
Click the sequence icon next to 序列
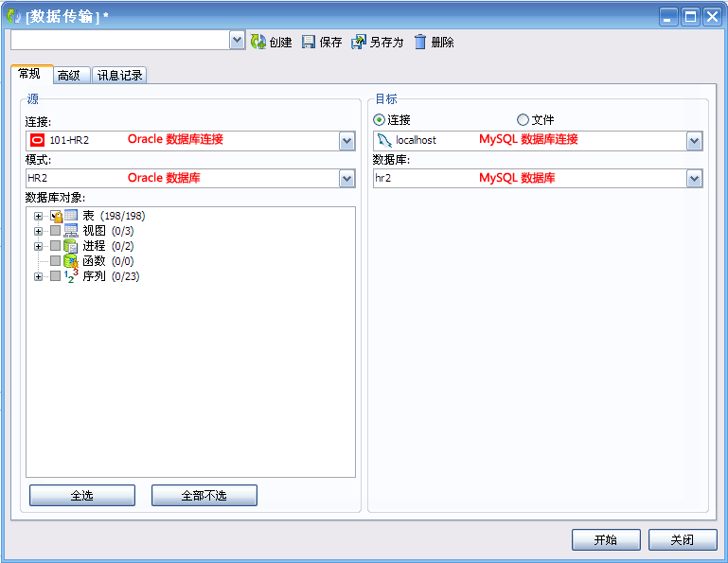[71, 276]
